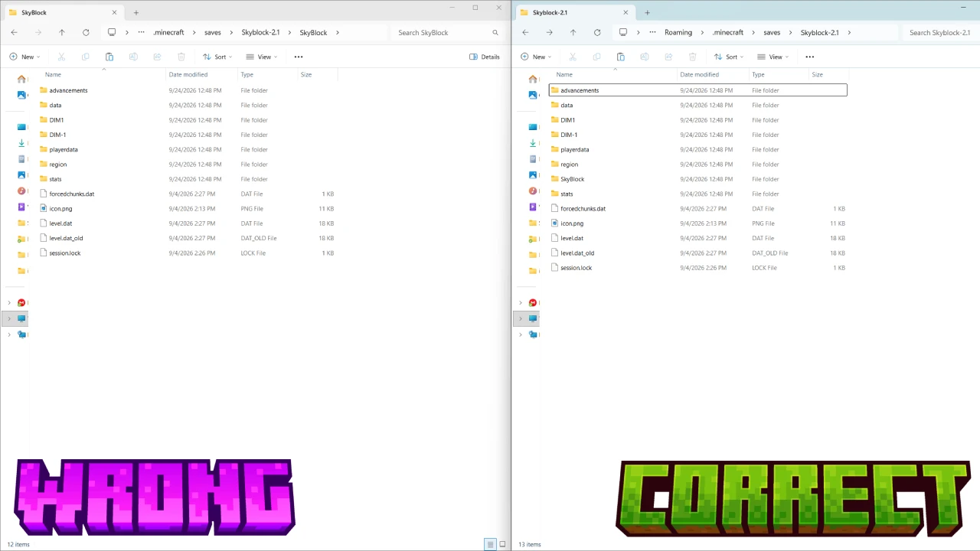Open Home in the left window sidebar
This screenshot has width=980, height=551.
coord(21,79)
